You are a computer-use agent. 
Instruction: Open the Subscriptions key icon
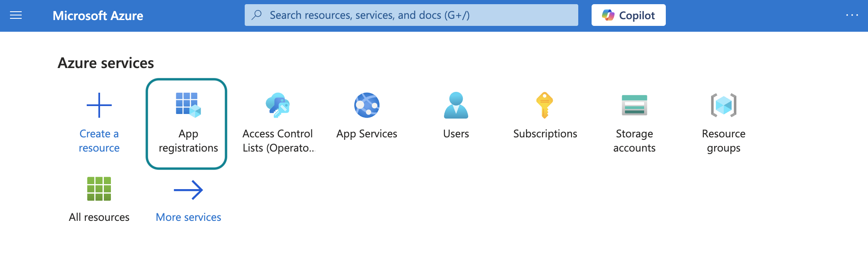tap(545, 105)
